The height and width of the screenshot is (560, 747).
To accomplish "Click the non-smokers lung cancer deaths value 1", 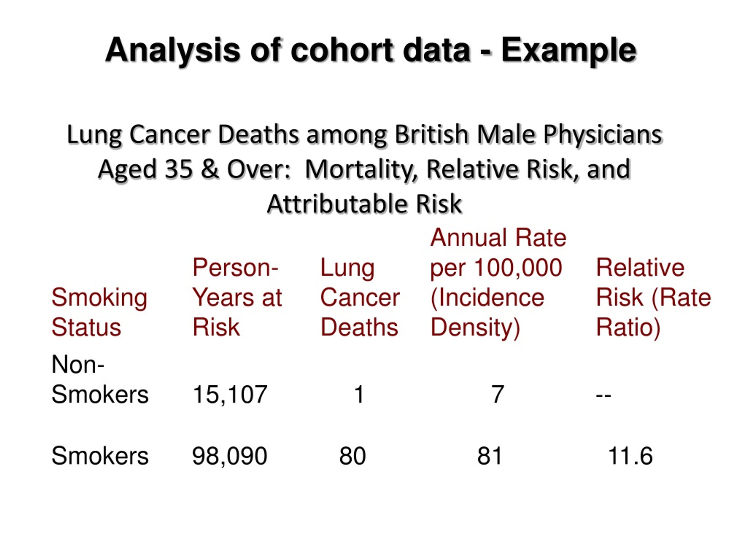I will point(359,394).
